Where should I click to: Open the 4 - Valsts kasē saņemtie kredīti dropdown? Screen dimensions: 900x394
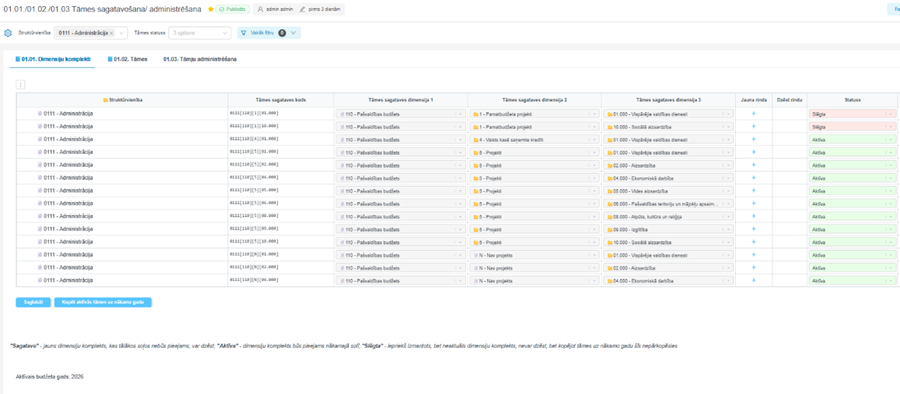tap(534, 139)
